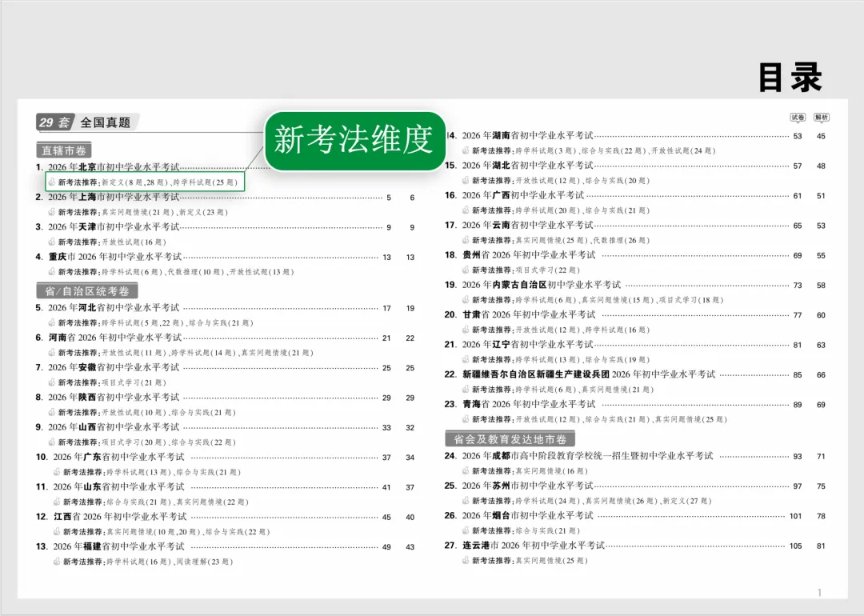
Task: Click the 解析 column badge
Action: click(x=821, y=118)
